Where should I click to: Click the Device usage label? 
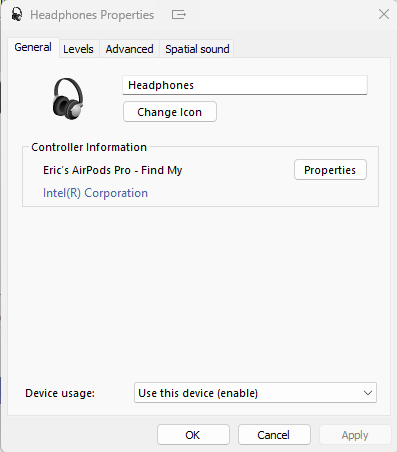pos(60,393)
